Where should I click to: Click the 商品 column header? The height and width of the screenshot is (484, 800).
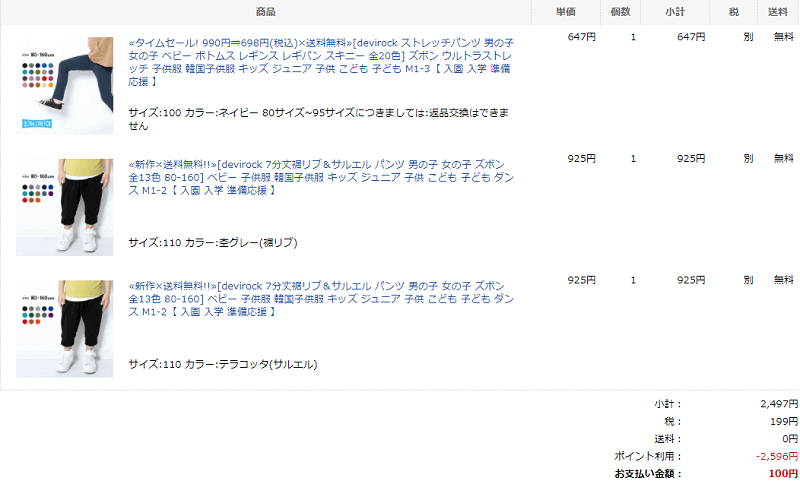click(x=266, y=12)
